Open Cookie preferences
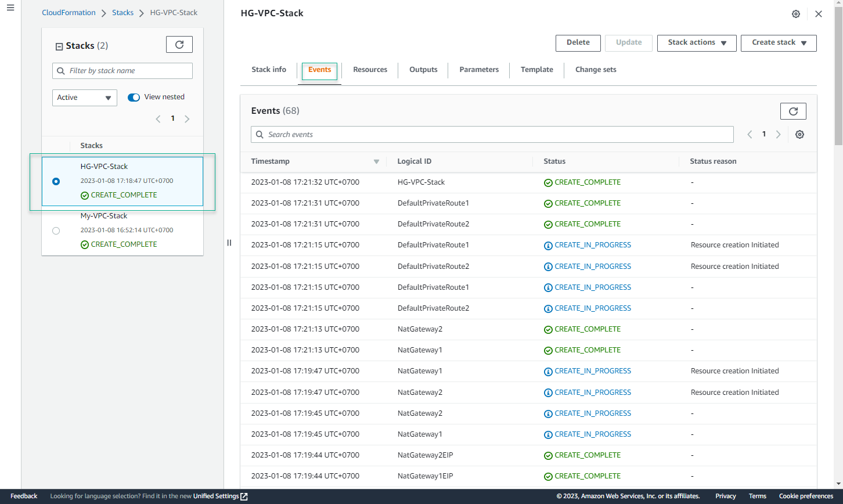This screenshot has height=504, width=843. pos(806,496)
